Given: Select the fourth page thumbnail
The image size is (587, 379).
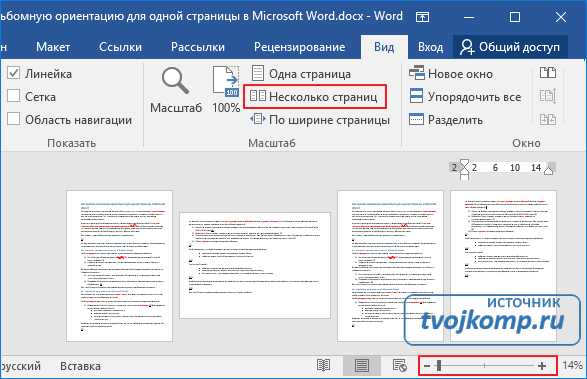Looking at the screenshot, I should [503, 266].
